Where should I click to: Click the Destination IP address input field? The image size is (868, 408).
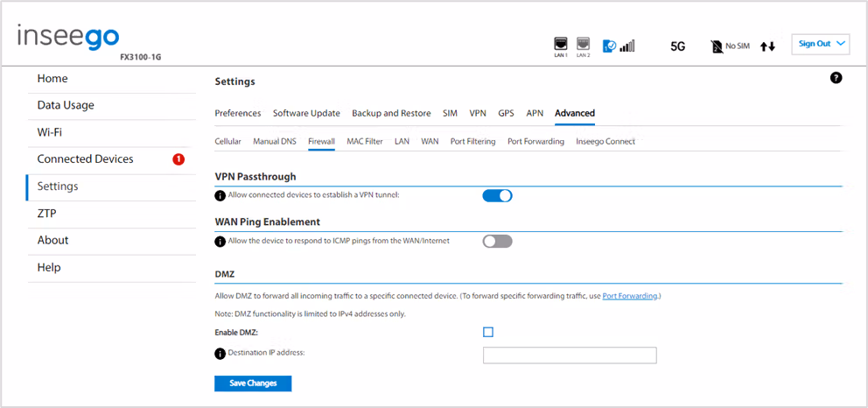570,355
